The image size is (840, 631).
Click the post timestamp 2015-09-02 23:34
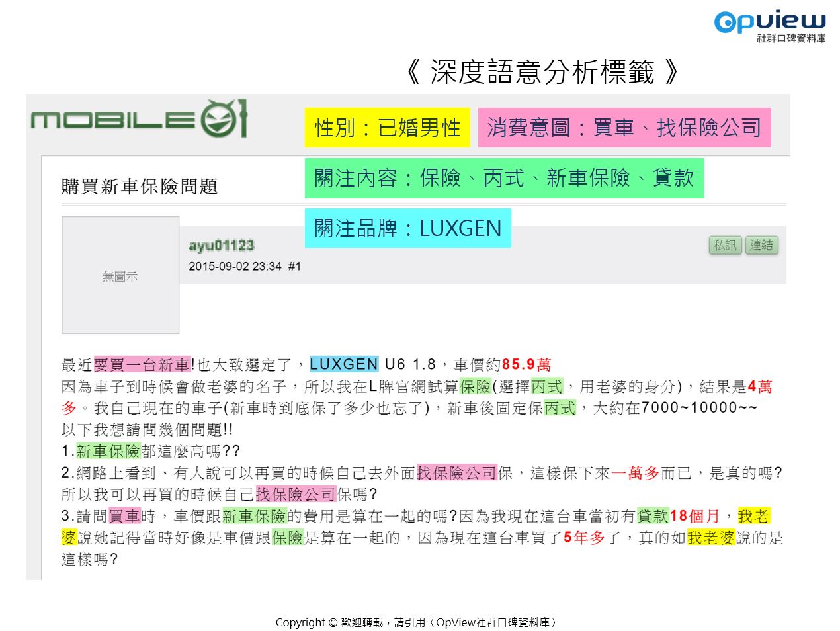pyautogui.click(x=235, y=266)
